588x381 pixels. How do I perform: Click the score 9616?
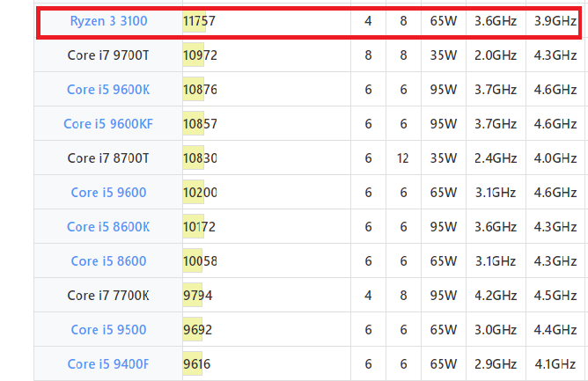pos(197,363)
